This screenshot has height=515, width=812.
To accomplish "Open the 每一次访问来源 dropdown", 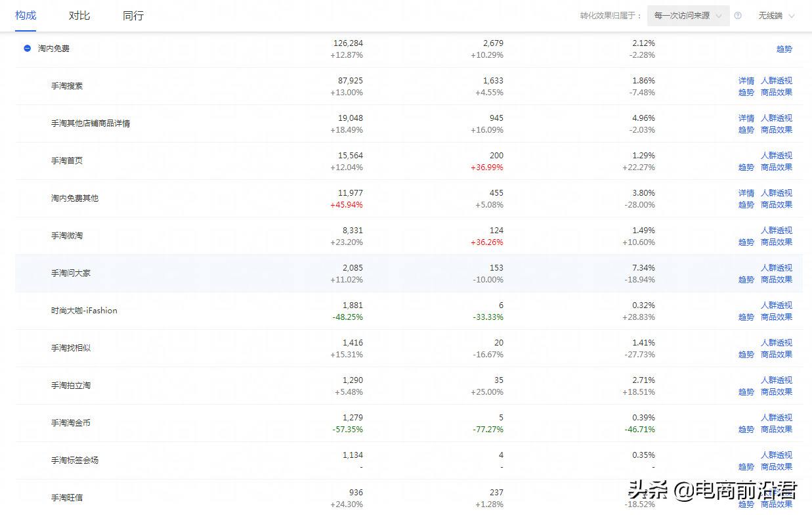I will point(688,16).
